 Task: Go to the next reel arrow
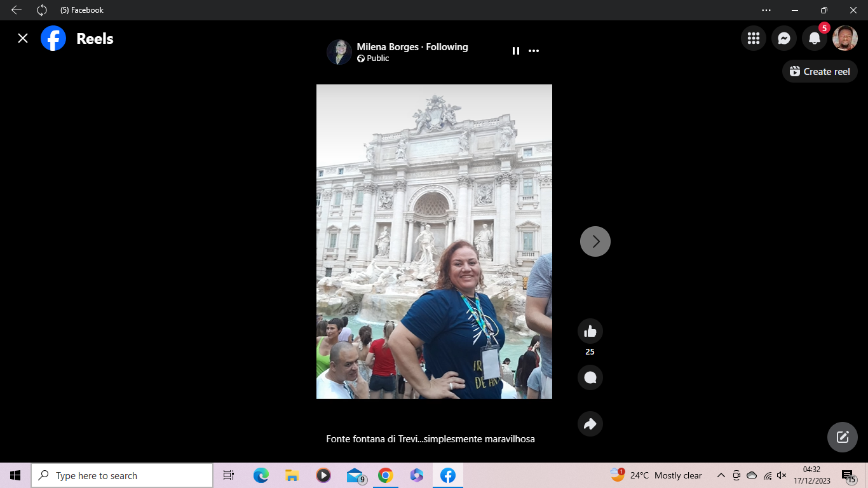coord(595,241)
